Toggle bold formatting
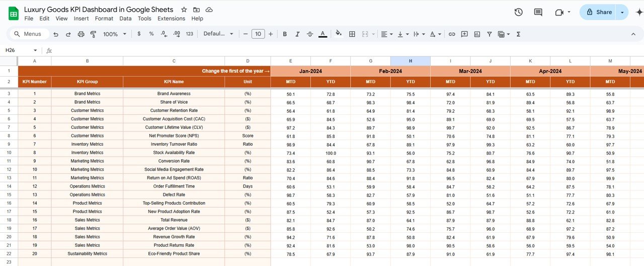Viewport: 644px width, 266px height. point(285,34)
